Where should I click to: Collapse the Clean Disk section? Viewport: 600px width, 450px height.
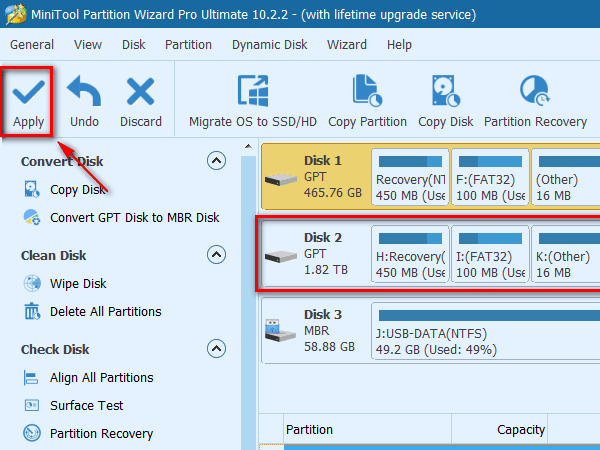tap(216, 254)
